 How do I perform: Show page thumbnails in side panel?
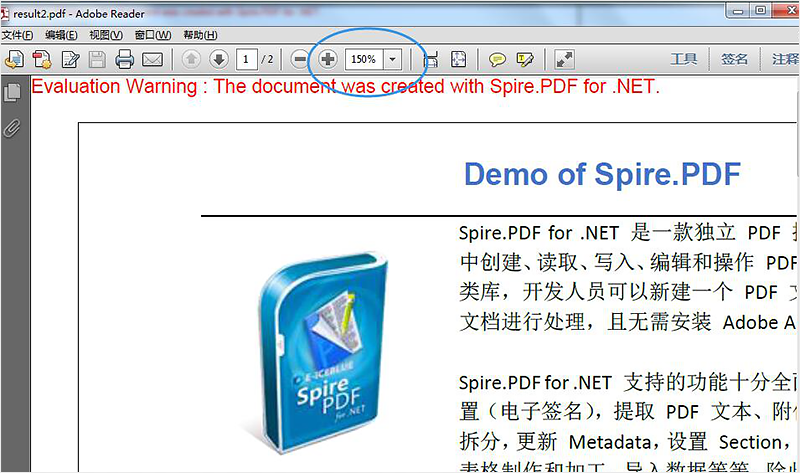pos(12,92)
